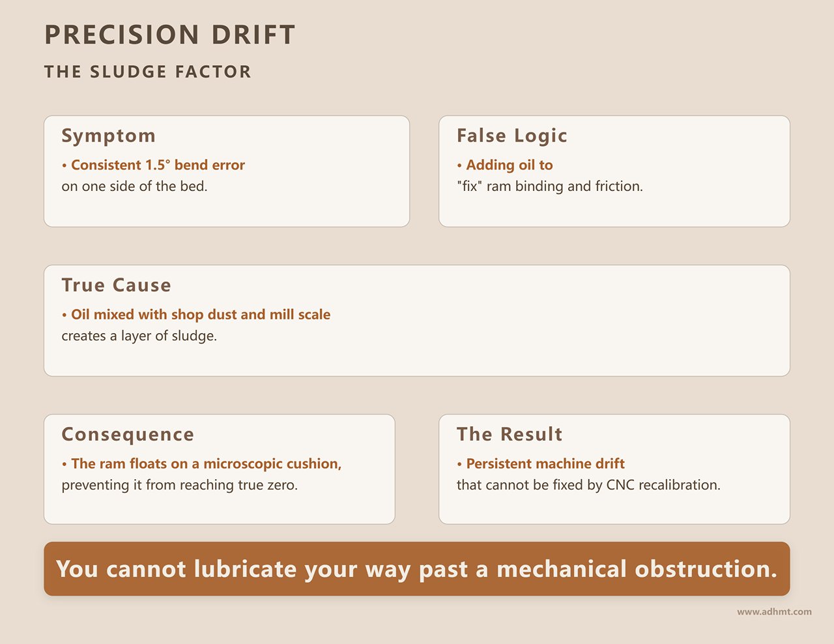Click the PRECISION DRIFT main title
This screenshot has width=834, height=644.
click(x=170, y=35)
